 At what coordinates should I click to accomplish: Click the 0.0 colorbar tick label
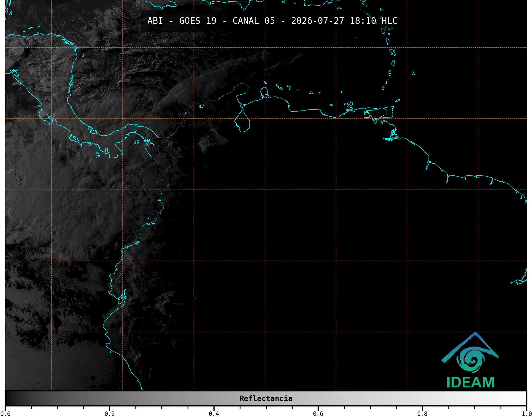click(5, 414)
